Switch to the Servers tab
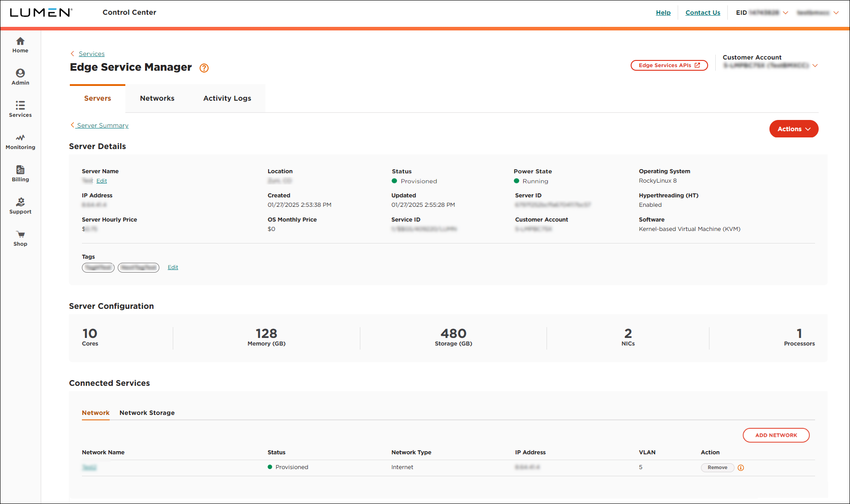 click(x=98, y=98)
